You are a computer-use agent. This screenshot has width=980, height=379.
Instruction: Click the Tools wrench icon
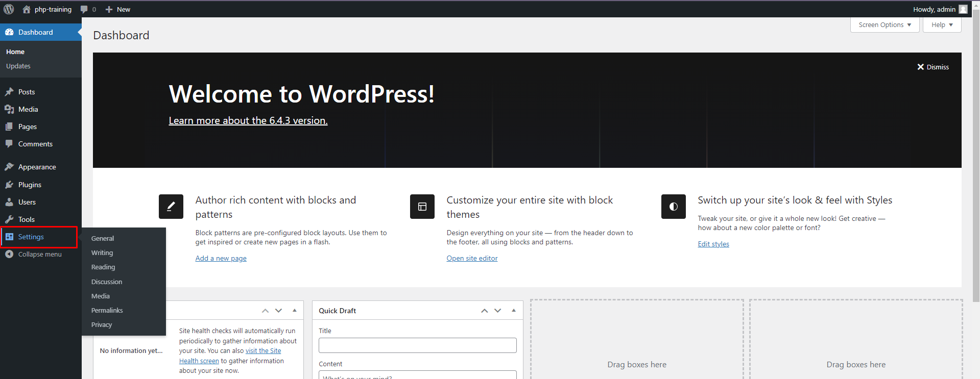tap(9, 219)
